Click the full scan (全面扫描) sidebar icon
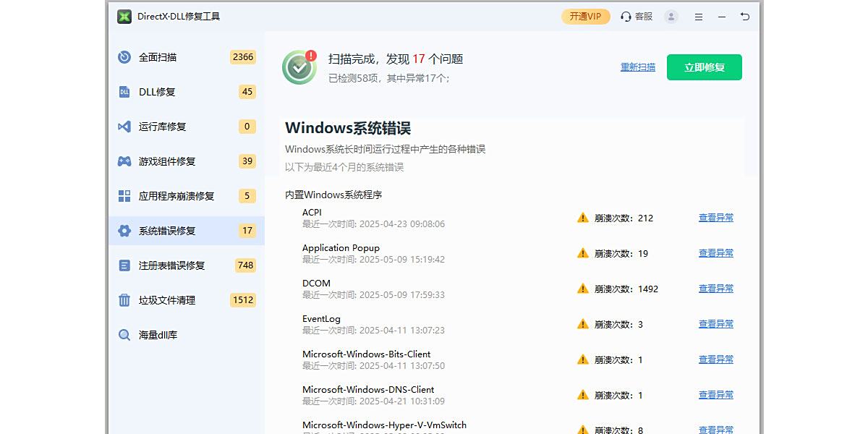Screen dimensions: 868x434 coord(124,57)
